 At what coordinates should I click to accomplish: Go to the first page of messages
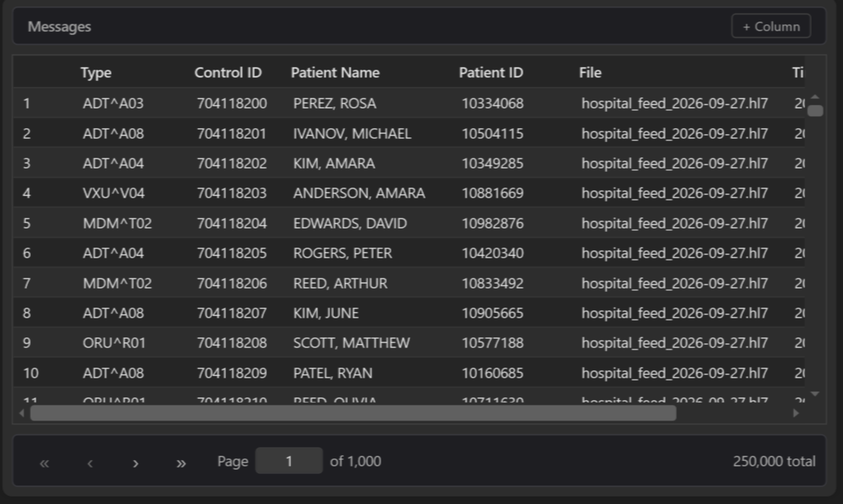(x=44, y=463)
